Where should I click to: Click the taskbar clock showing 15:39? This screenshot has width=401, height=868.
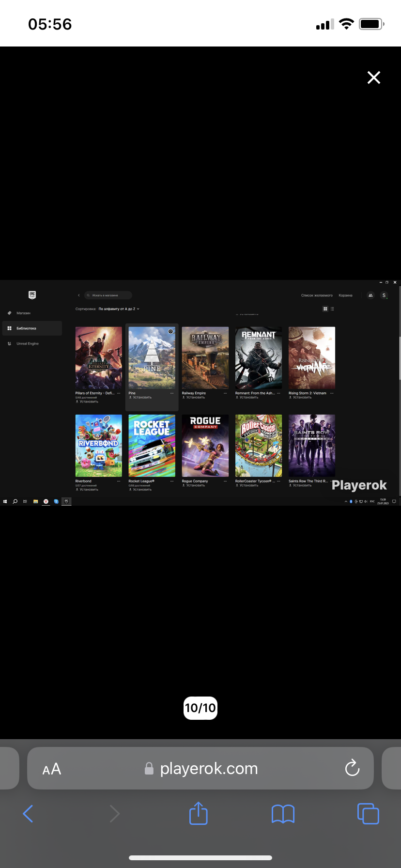coord(383,501)
